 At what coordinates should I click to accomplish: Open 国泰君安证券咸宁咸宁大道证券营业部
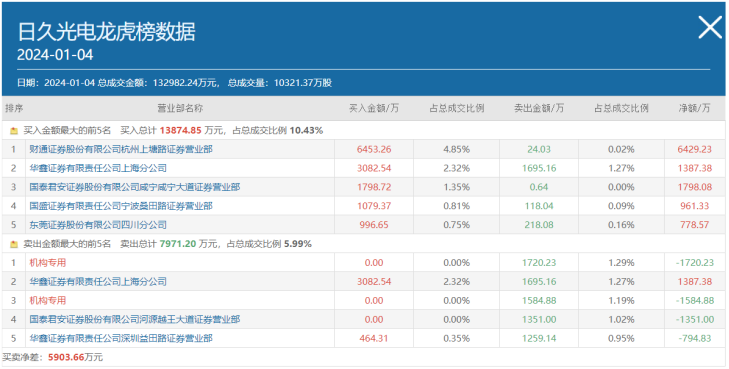click(135, 187)
